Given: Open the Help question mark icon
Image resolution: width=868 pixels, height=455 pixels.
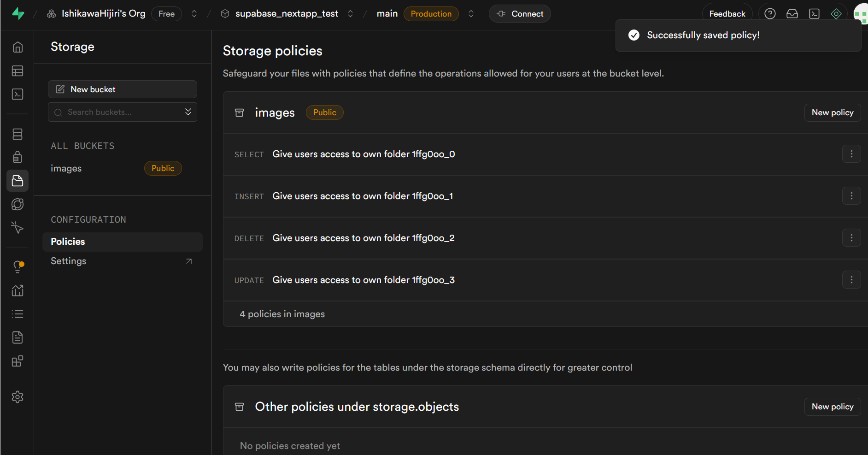Looking at the screenshot, I should (770, 14).
